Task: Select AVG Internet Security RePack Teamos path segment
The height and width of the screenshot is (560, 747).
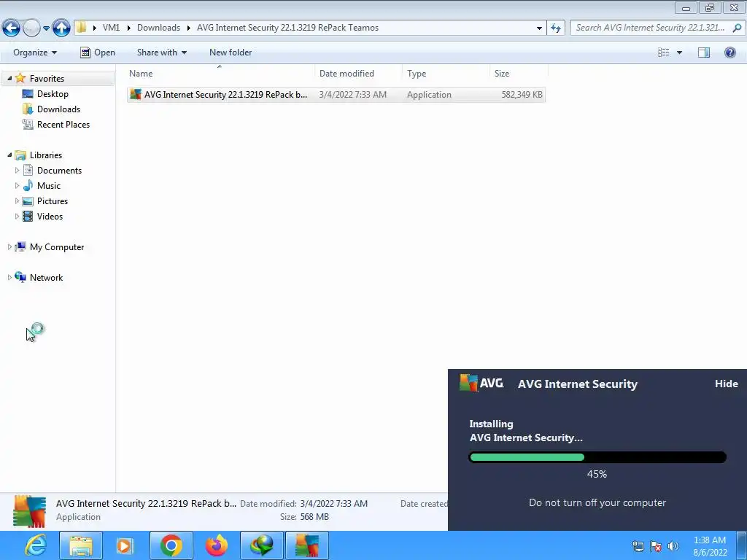Action: (x=287, y=28)
